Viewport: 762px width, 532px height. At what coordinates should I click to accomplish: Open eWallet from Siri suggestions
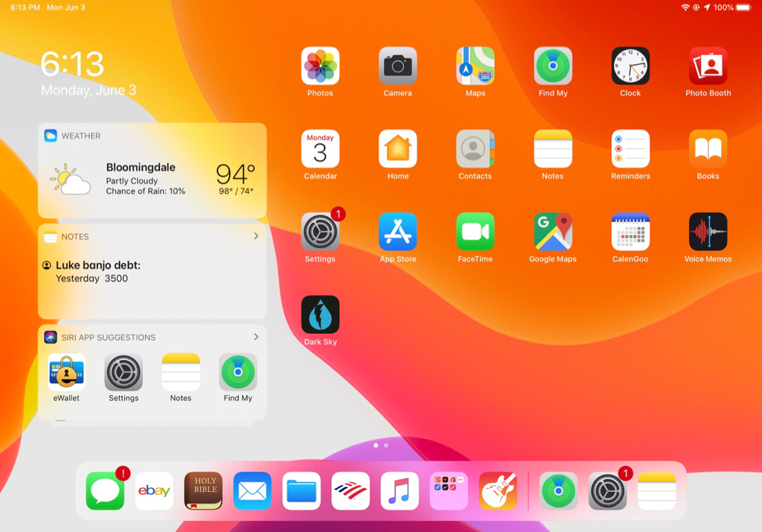coord(66,372)
